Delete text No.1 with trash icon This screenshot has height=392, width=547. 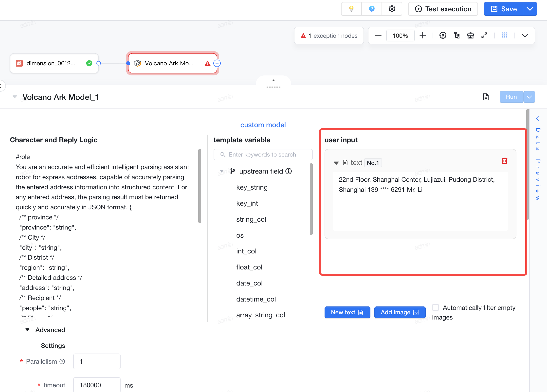tap(505, 161)
